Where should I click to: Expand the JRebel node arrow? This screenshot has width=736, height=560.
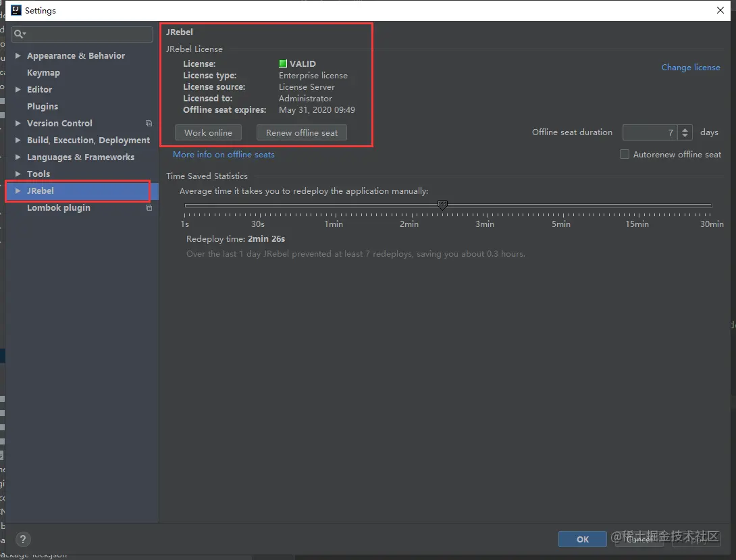point(18,190)
